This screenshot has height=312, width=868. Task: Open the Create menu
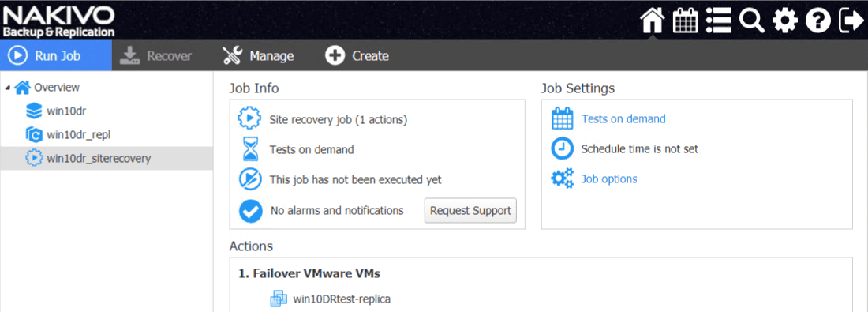(x=357, y=55)
